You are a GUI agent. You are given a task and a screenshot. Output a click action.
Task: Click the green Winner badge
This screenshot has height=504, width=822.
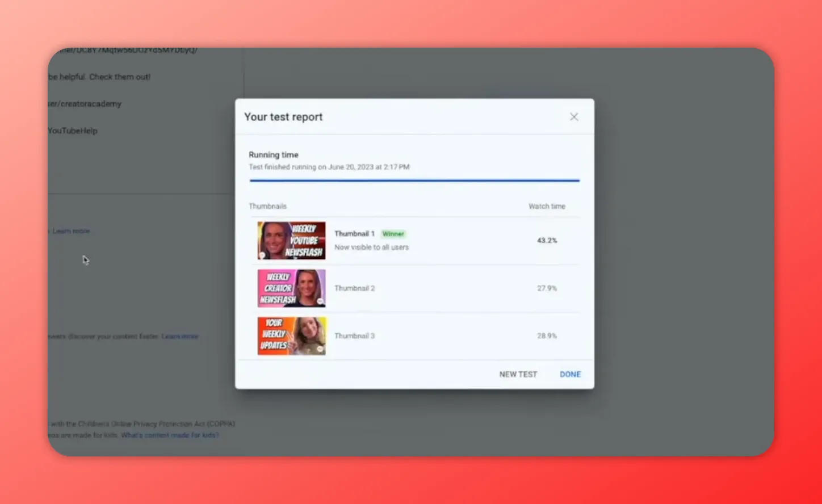[393, 234]
